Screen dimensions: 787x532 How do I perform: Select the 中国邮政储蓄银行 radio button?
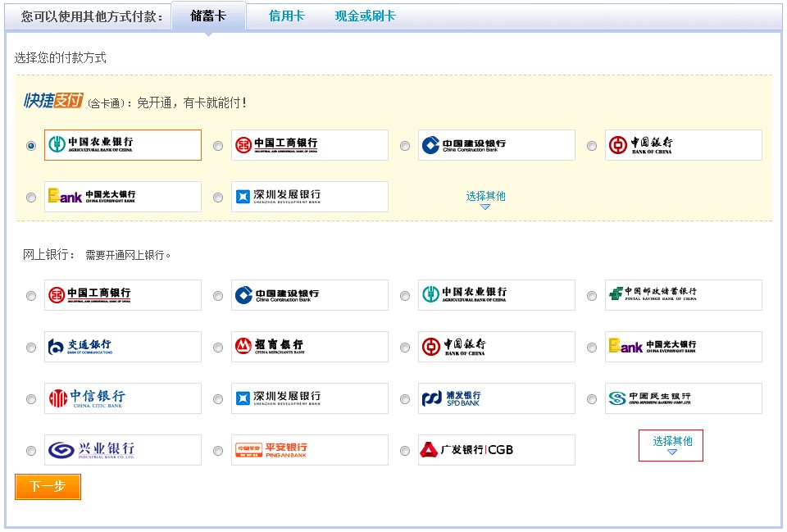pos(592,296)
